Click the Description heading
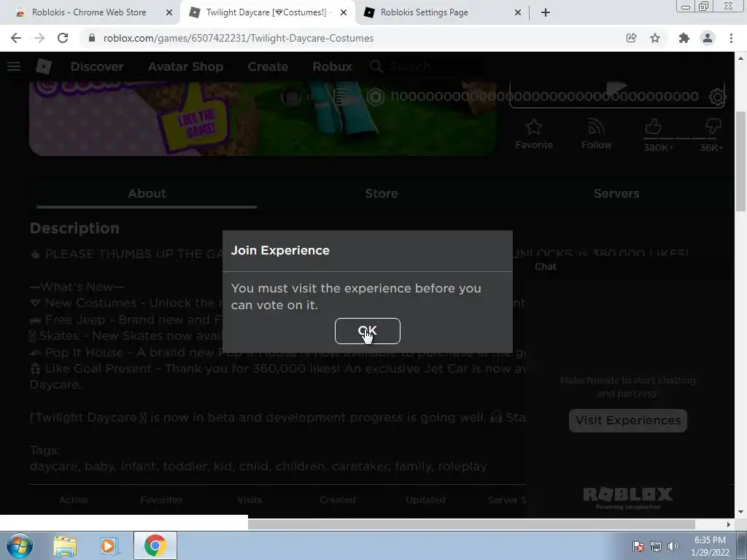The height and width of the screenshot is (560, 747). tap(74, 228)
